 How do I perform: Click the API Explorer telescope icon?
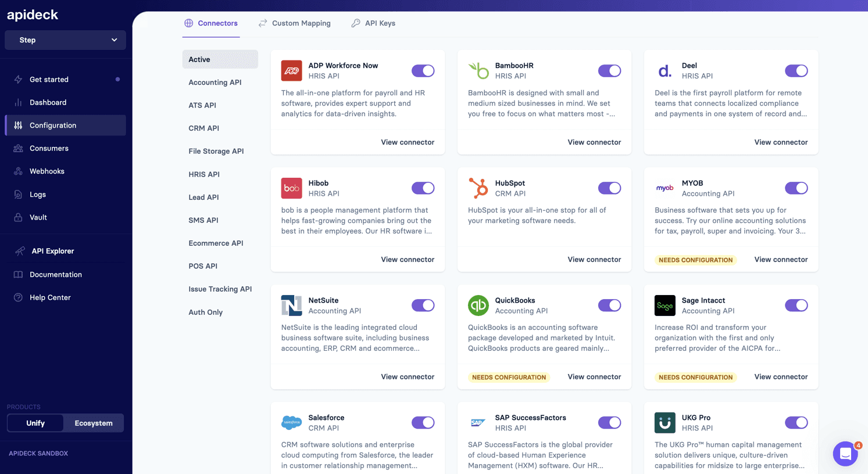click(20, 251)
